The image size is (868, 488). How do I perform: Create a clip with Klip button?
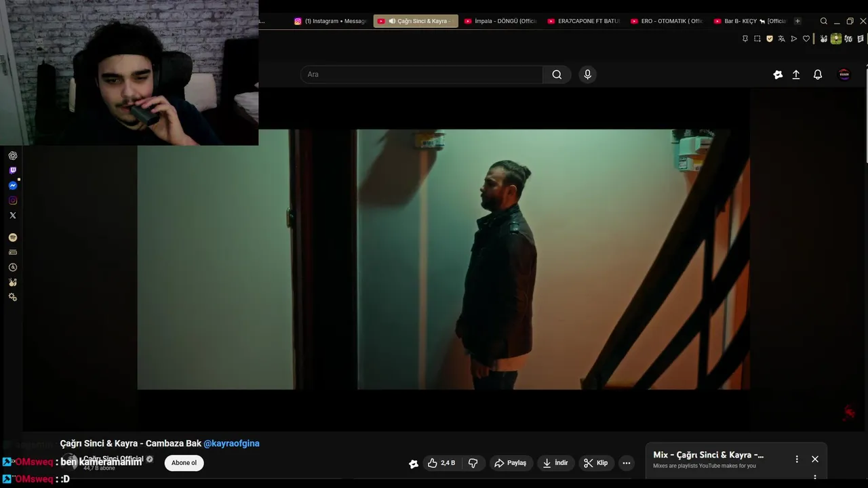(x=596, y=463)
